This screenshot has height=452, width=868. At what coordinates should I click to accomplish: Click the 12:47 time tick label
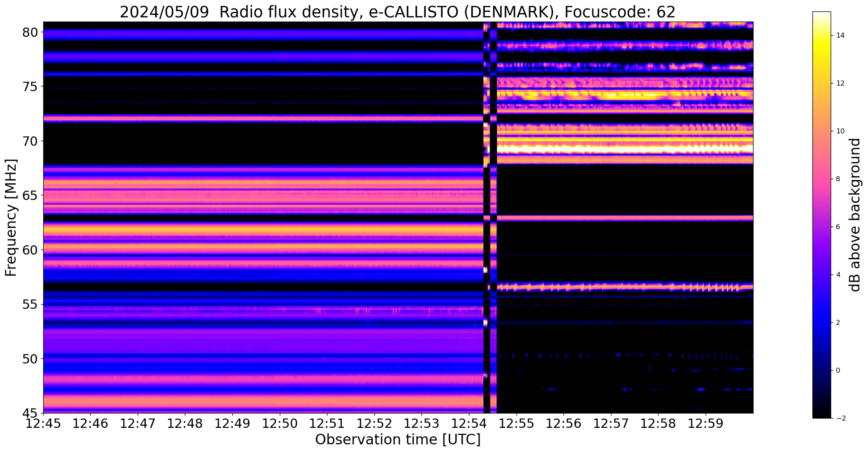point(138,423)
